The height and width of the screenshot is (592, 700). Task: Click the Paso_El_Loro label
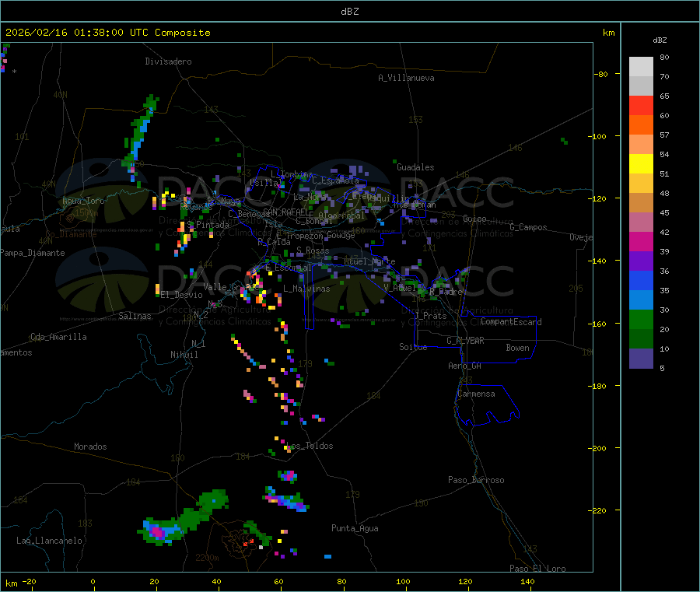coord(537,569)
